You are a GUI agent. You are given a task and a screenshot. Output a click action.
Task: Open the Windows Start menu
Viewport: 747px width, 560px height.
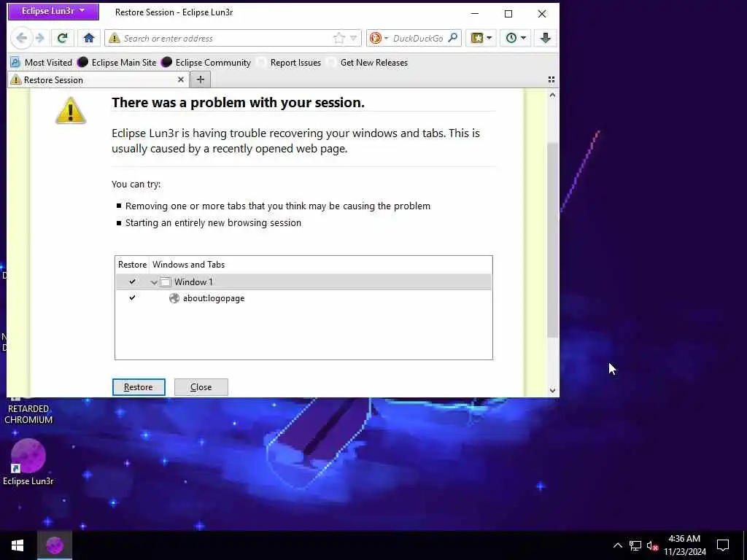click(x=18, y=545)
